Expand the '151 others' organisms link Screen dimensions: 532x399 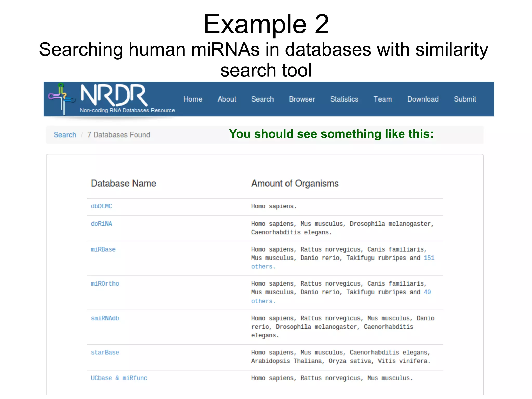point(429,258)
